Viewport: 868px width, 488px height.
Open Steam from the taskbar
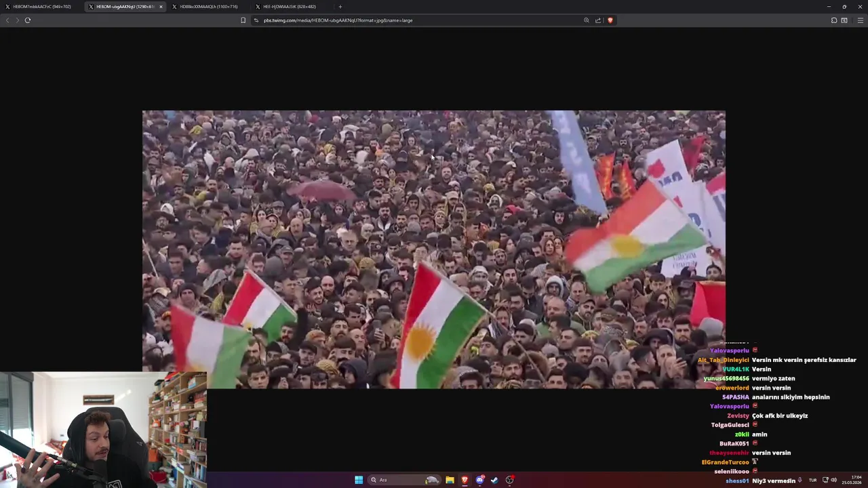(494, 480)
